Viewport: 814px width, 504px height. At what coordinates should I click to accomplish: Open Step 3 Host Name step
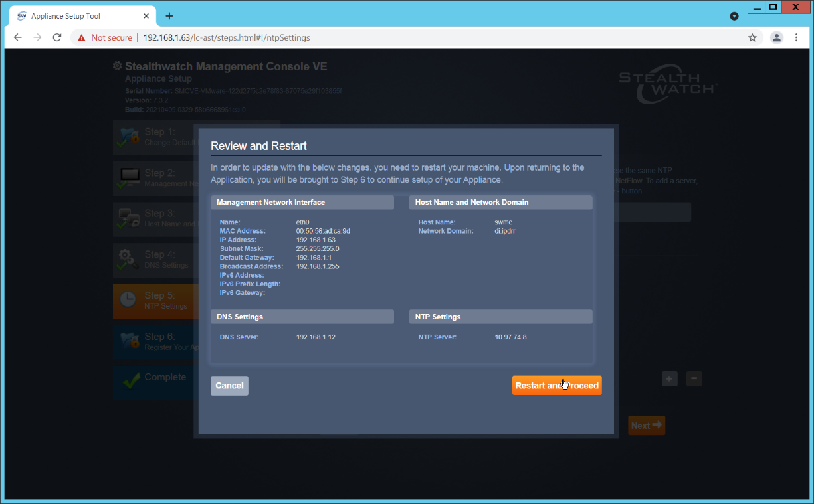pyautogui.click(x=155, y=218)
